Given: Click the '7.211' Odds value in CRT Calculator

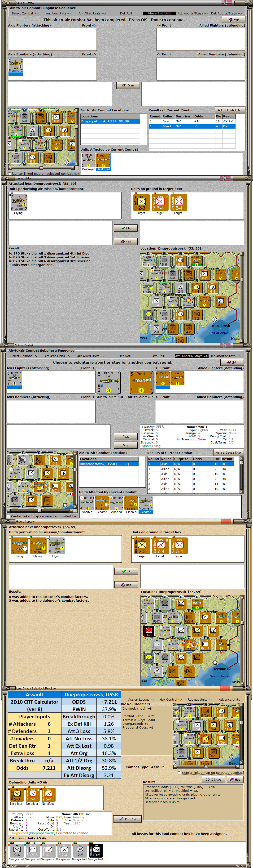Looking at the screenshot, I should (x=49, y=768).
